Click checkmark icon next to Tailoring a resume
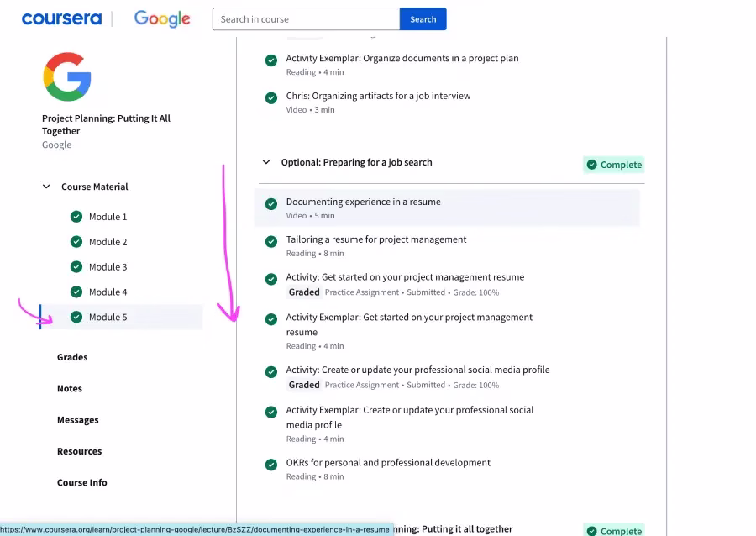 271,241
